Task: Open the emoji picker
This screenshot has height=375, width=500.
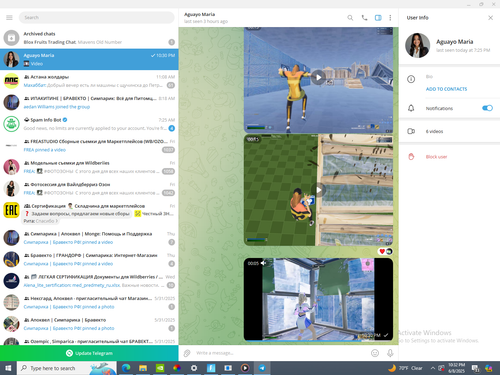Action: tap(375, 353)
